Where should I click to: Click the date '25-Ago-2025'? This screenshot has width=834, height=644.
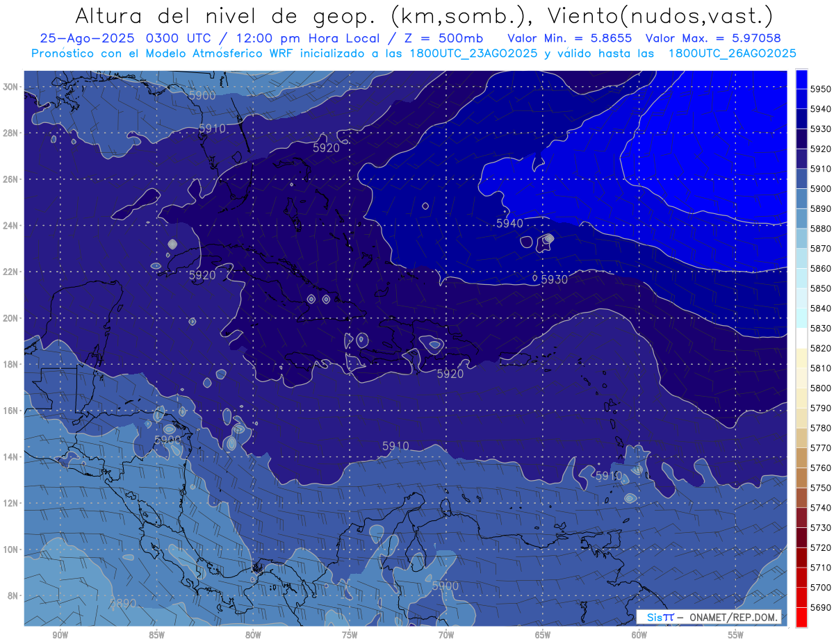click(88, 38)
